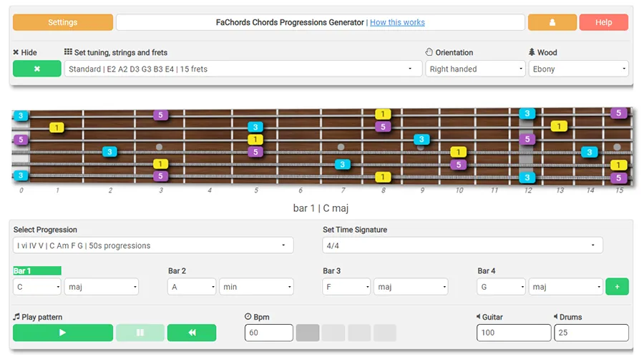644x357 pixels.
Task: Click the Bar 3 label
Action: click(331, 270)
